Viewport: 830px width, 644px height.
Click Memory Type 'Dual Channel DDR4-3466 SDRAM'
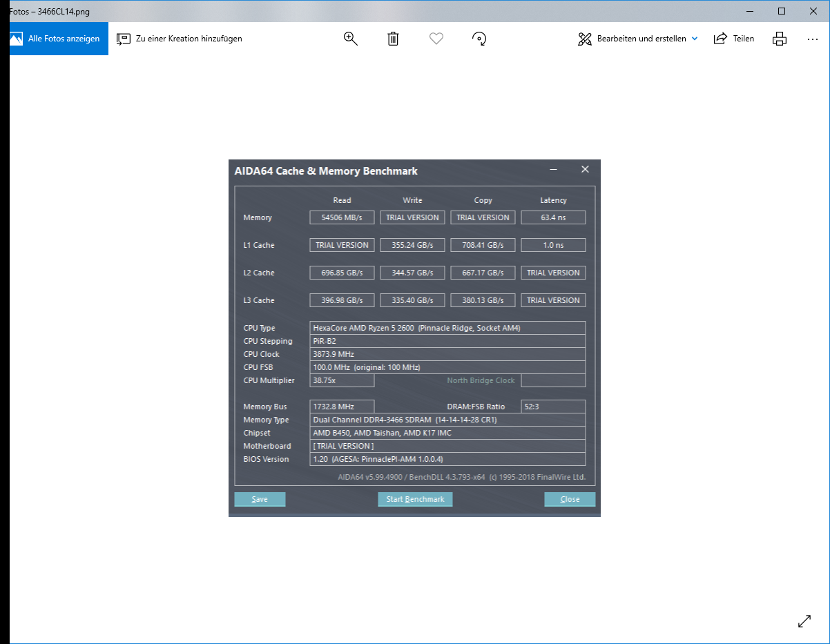(447, 420)
